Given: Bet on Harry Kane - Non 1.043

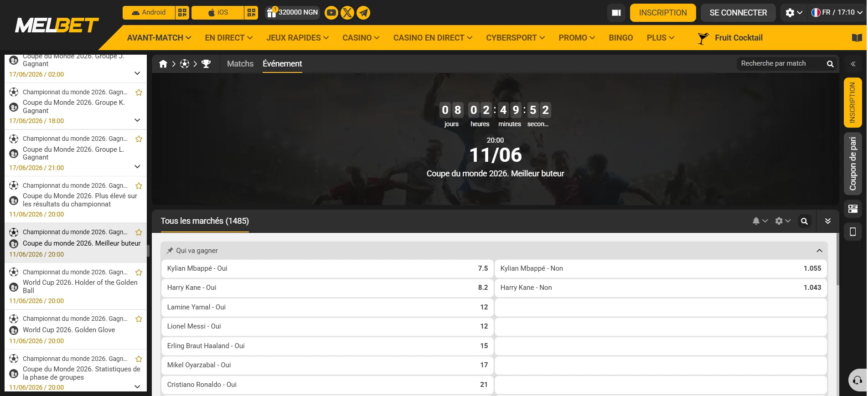Looking at the screenshot, I should (661, 288).
